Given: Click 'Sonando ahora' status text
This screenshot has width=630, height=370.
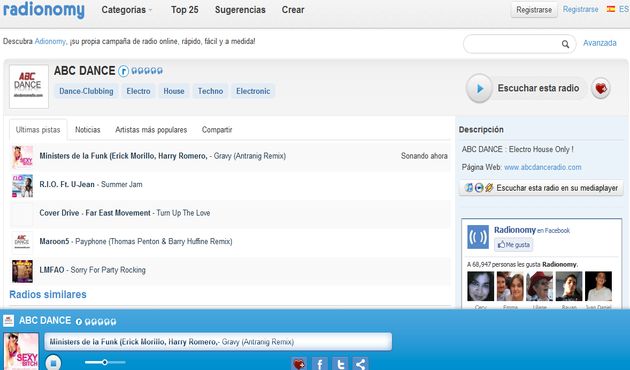Looking at the screenshot, I should (x=424, y=156).
